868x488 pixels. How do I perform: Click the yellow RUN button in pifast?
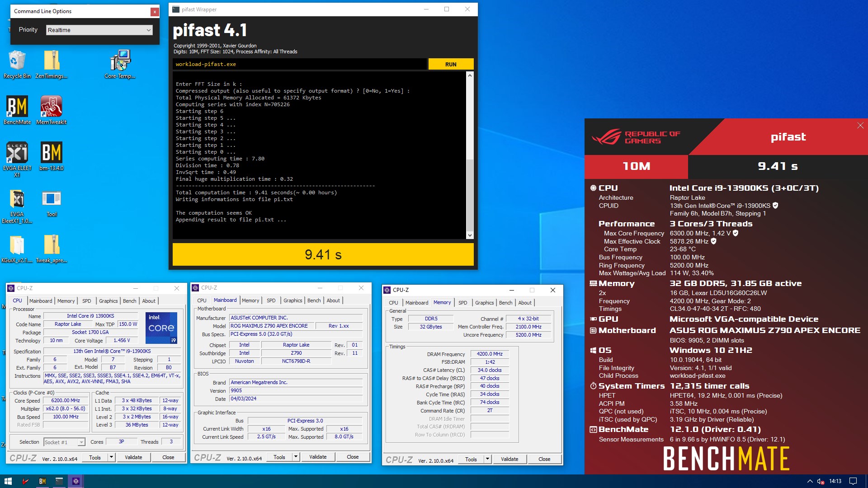451,64
